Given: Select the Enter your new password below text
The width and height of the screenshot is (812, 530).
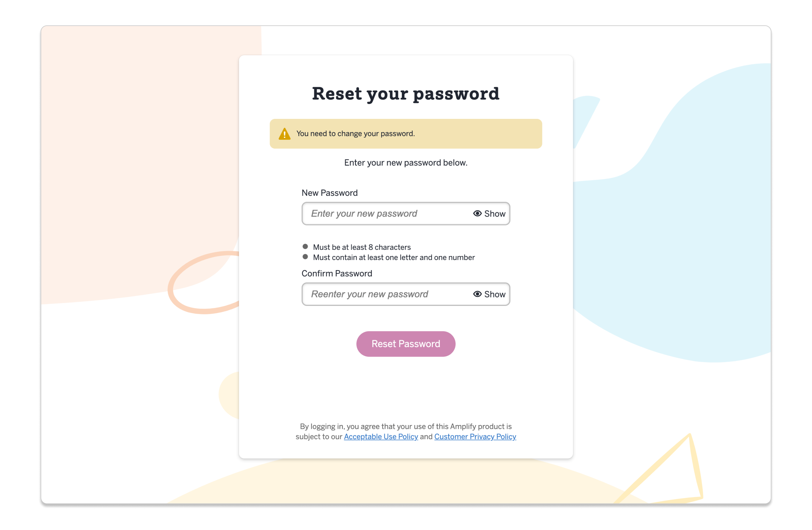Looking at the screenshot, I should point(405,163).
